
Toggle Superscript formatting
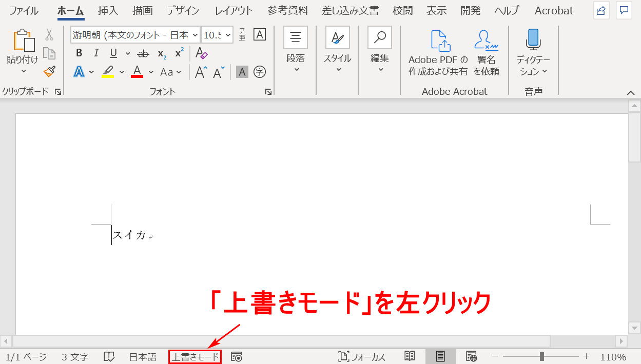tap(179, 53)
